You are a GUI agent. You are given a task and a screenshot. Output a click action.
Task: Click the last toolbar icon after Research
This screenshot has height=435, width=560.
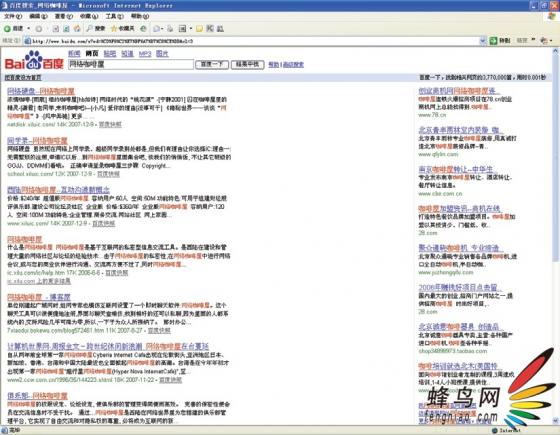(220, 29)
